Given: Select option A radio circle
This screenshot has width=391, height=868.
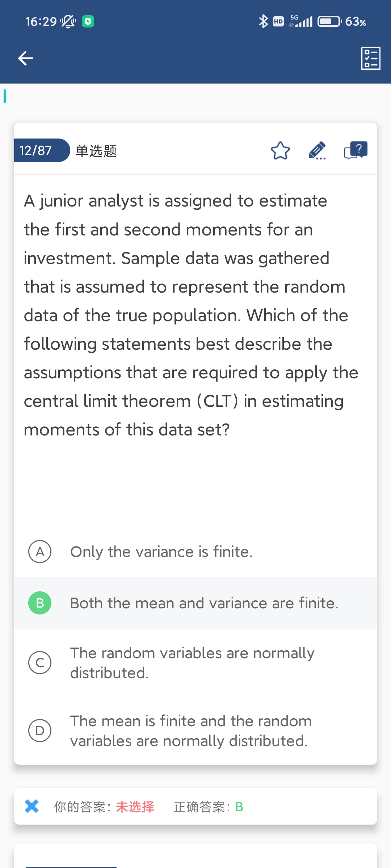Looking at the screenshot, I should pyautogui.click(x=40, y=552).
